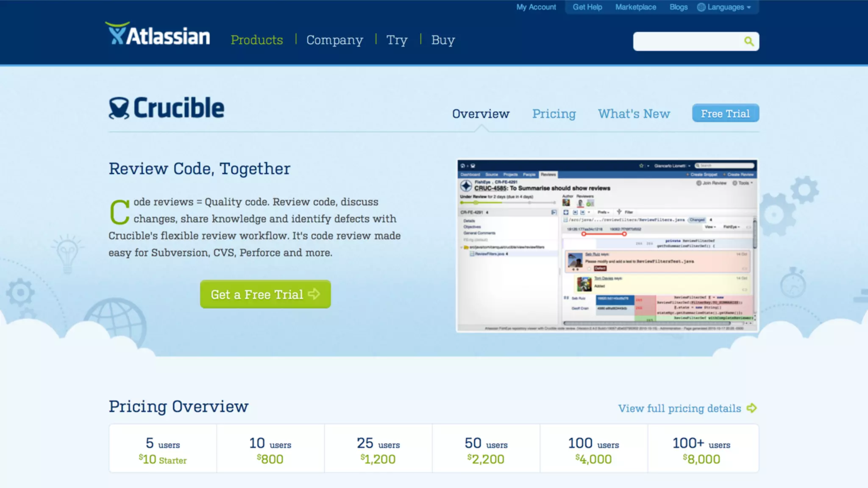Image resolution: width=868 pixels, height=488 pixels.
Task: Click the globe icon beside Languages
Action: click(701, 7)
